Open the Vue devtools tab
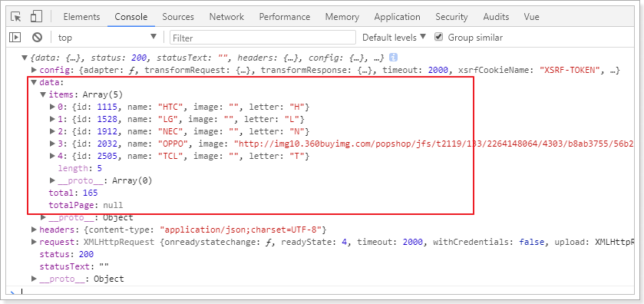This screenshot has height=304, width=644. [531, 17]
